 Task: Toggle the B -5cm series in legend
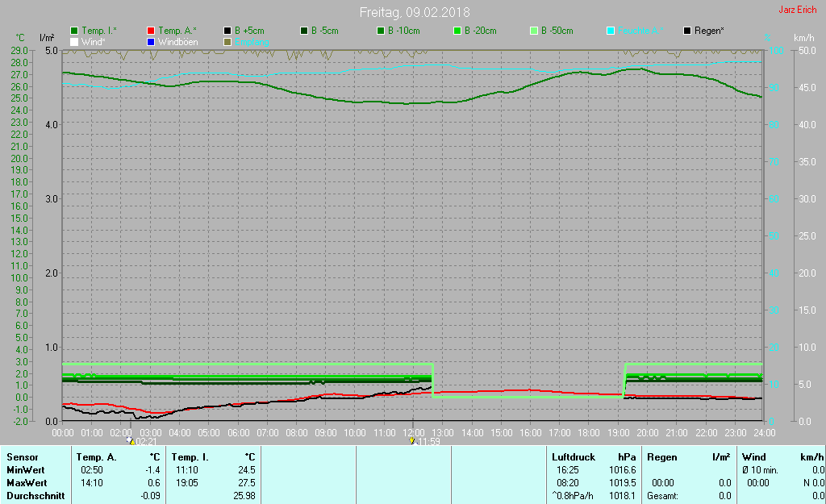click(x=304, y=31)
